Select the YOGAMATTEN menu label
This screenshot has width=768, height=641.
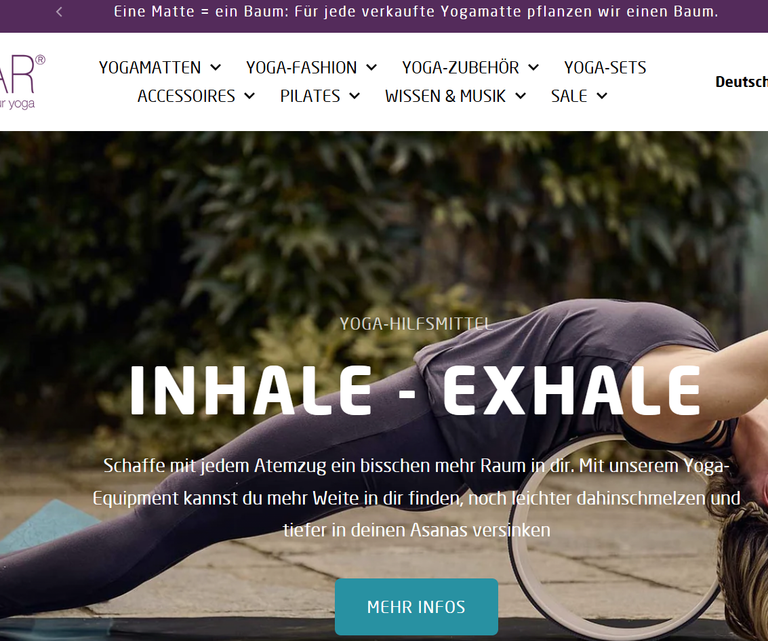tap(150, 68)
